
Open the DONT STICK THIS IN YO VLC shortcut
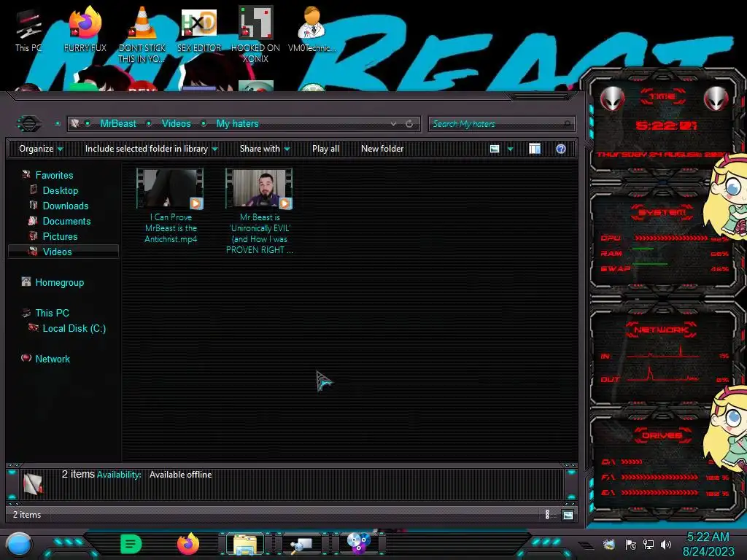[142, 34]
